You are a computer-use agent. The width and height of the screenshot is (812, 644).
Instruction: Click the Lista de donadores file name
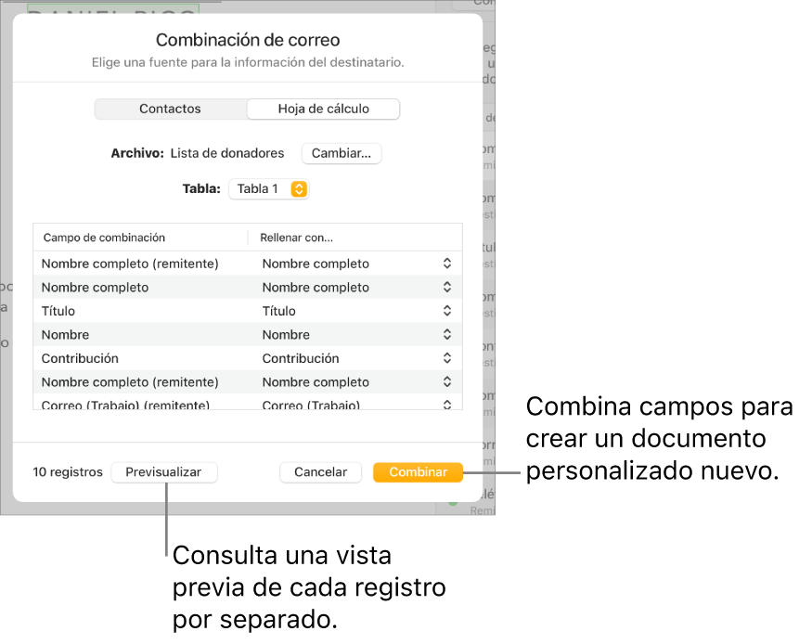tap(227, 153)
